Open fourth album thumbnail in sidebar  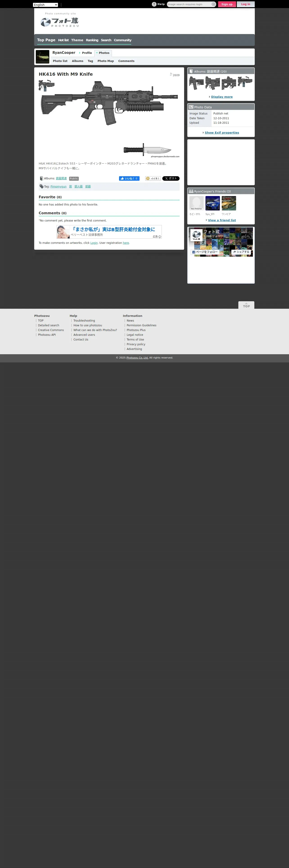[x=245, y=83]
